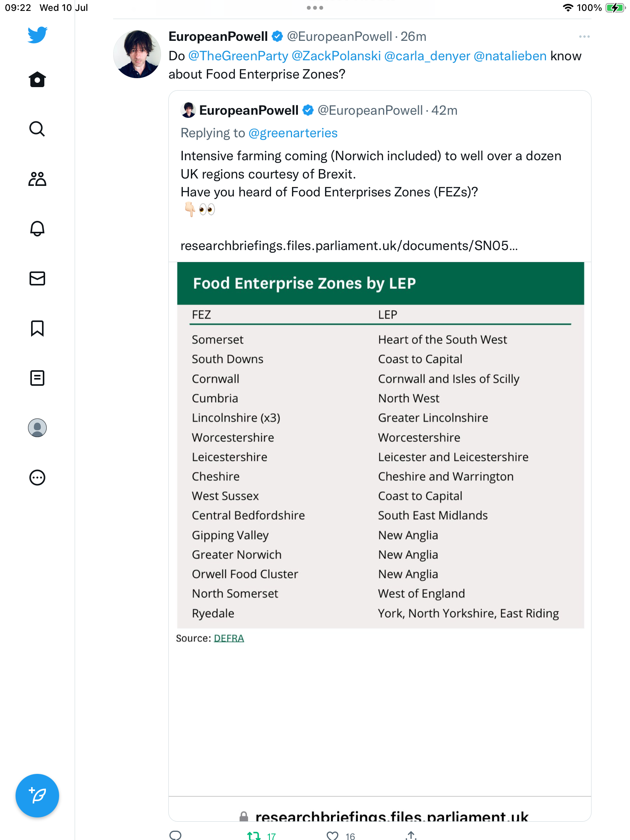Open EuropeanPowell's large profile photo
This screenshot has width=630, height=840.
pos(137,54)
